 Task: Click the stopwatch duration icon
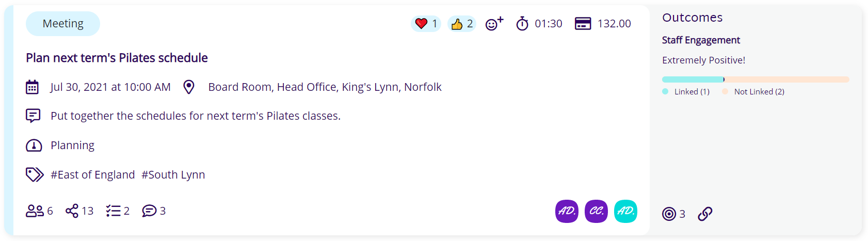[522, 24]
